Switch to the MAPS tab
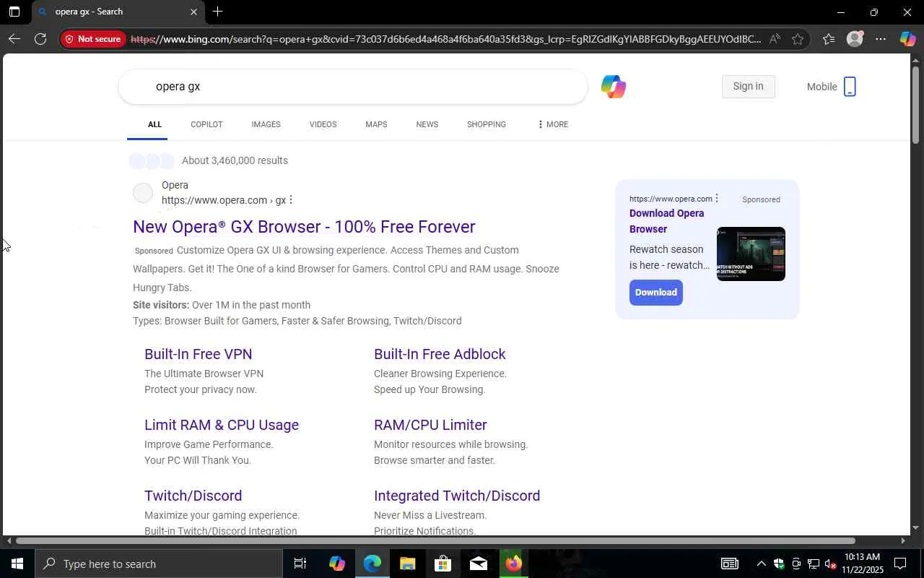Viewport: 924px width, 578px height. pos(376,124)
